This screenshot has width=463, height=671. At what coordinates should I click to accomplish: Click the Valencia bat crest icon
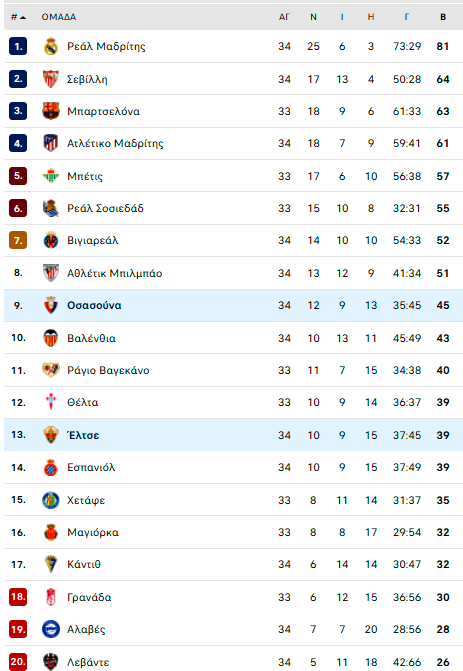pyautogui.click(x=50, y=338)
